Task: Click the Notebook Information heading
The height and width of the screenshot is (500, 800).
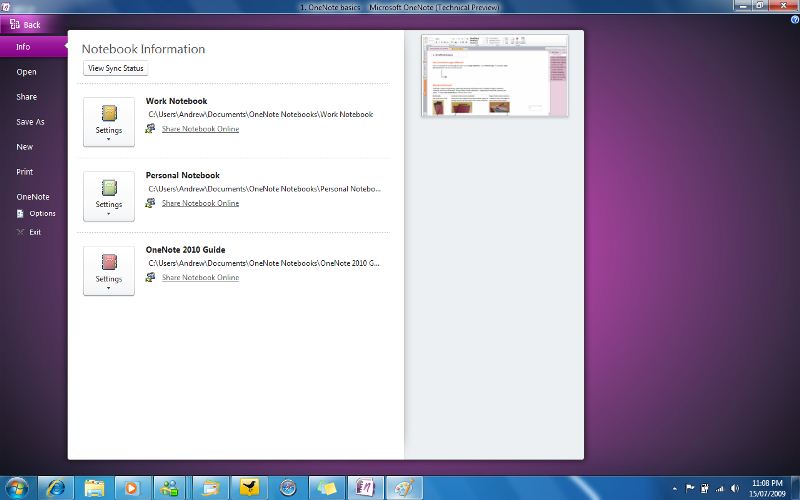Action: [143, 49]
